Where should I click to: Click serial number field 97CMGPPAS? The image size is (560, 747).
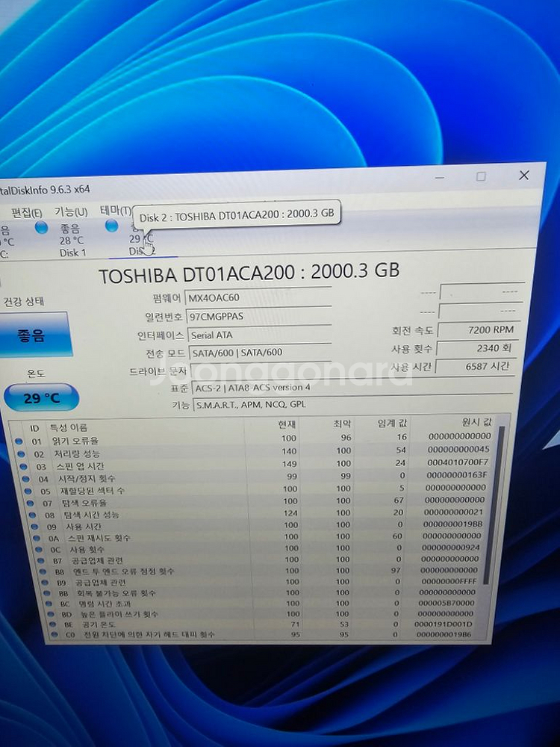tap(258, 316)
